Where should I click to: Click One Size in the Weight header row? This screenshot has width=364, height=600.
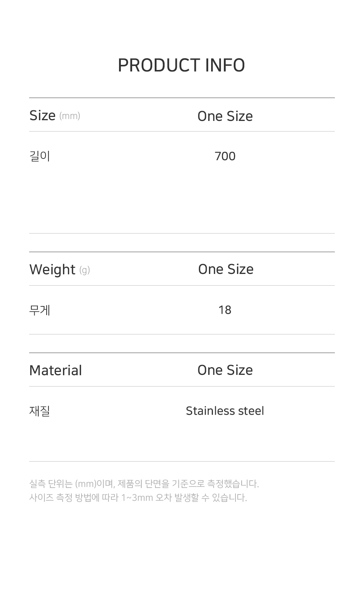point(226,269)
